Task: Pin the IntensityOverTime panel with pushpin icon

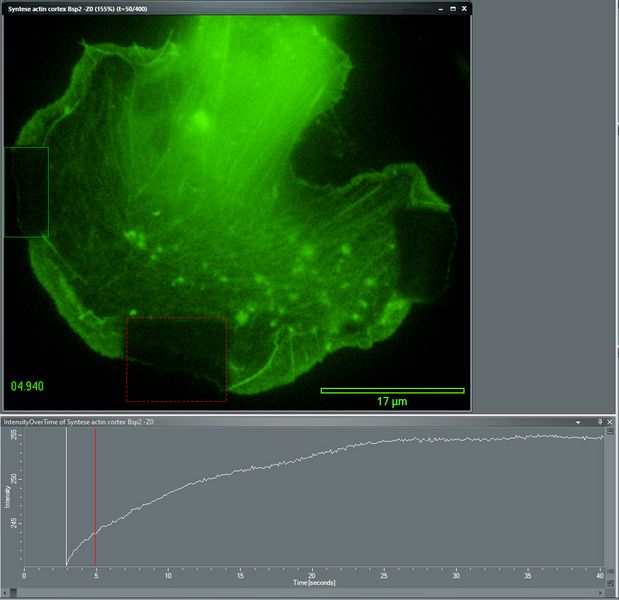Action: click(600, 422)
